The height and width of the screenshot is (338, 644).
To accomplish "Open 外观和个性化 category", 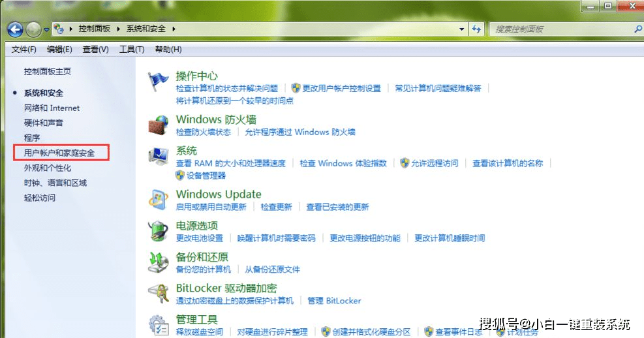I will [x=47, y=168].
